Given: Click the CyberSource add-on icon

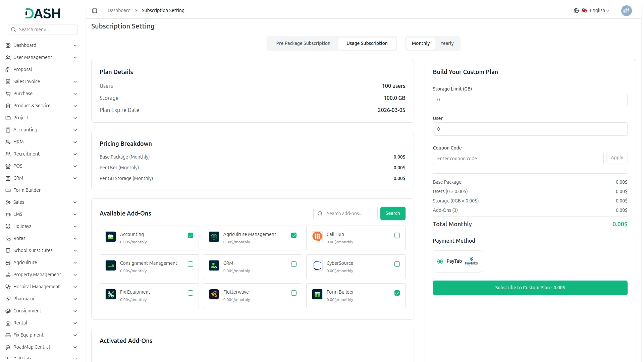Looking at the screenshot, I should pos(317,265).
